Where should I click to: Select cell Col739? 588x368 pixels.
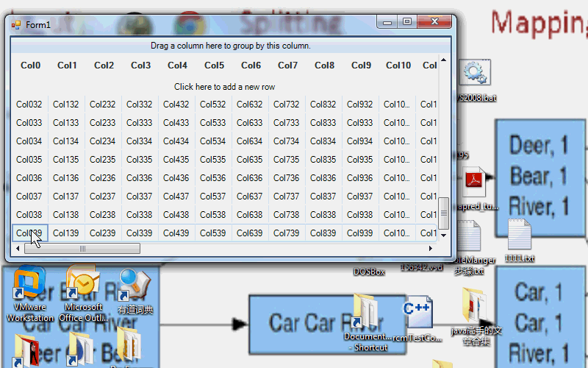click(x=286, y=233)
